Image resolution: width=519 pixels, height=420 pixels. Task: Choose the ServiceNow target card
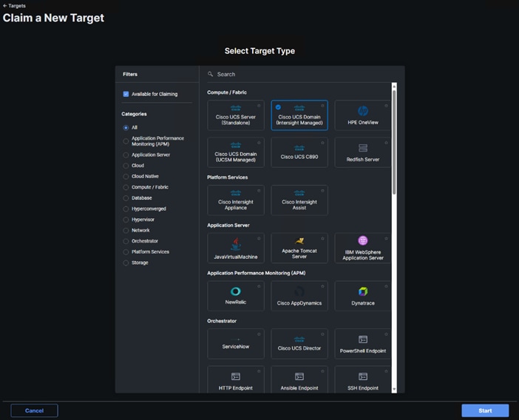236,344
